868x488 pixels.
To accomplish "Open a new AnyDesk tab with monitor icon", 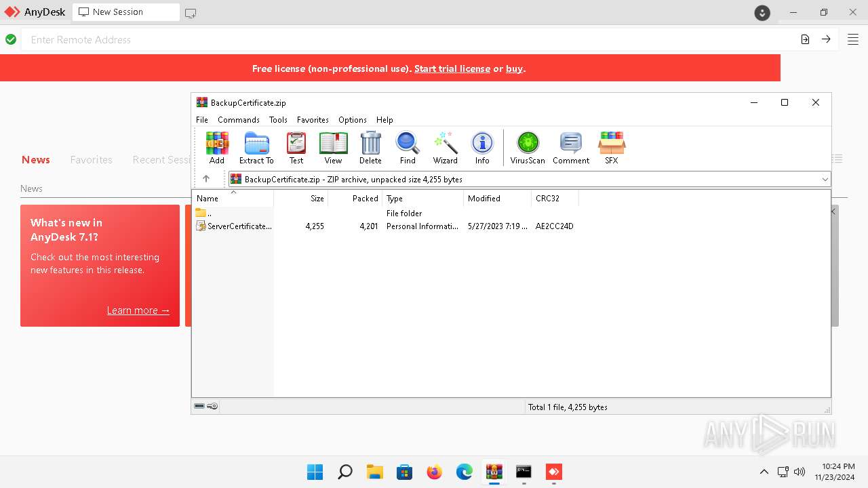I will (x=191, y=13).
